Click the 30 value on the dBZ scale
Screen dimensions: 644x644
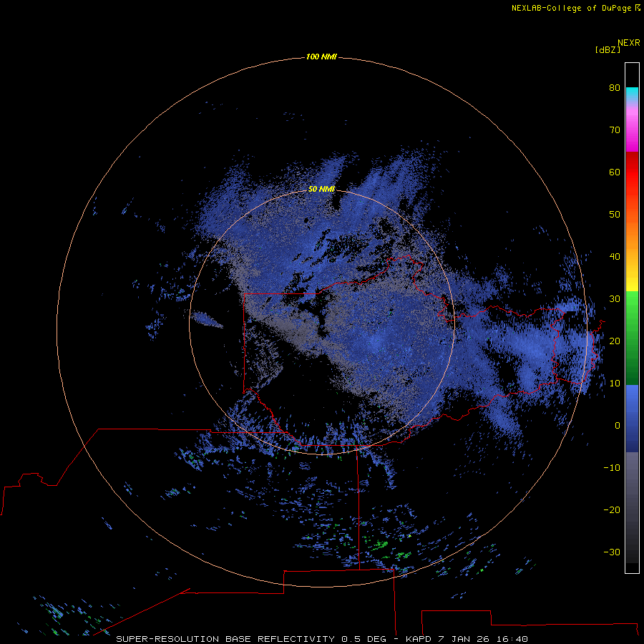point(615,299)
